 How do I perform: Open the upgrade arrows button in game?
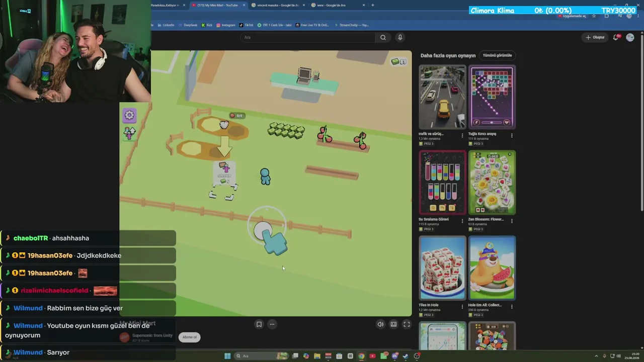129,133
